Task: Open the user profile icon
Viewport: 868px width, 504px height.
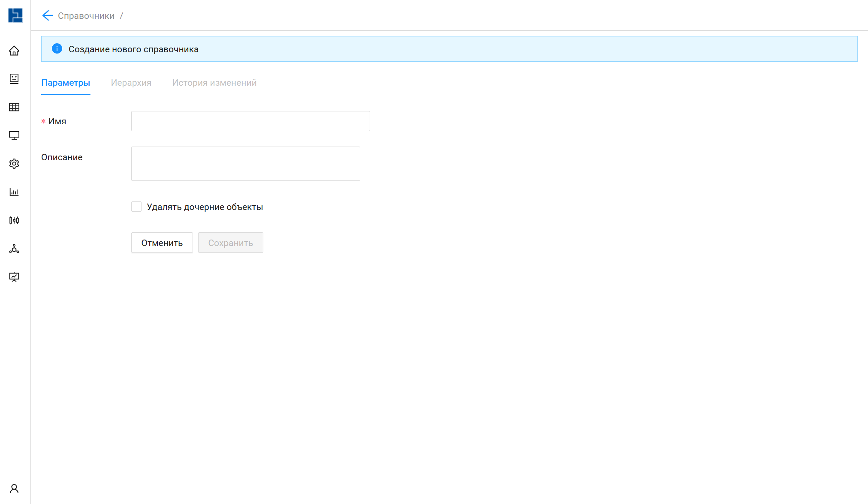Action: tap(14, 489)
